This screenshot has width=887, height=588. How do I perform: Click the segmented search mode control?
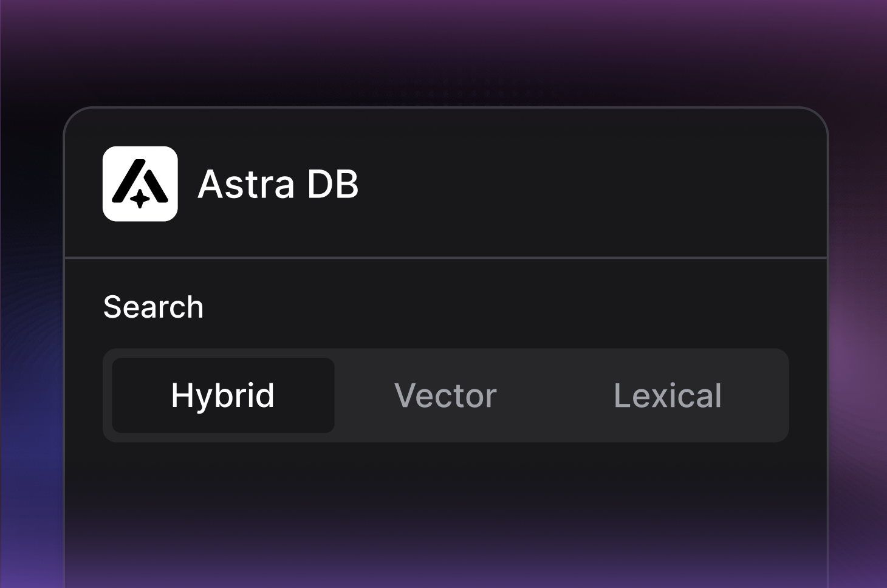447,395
